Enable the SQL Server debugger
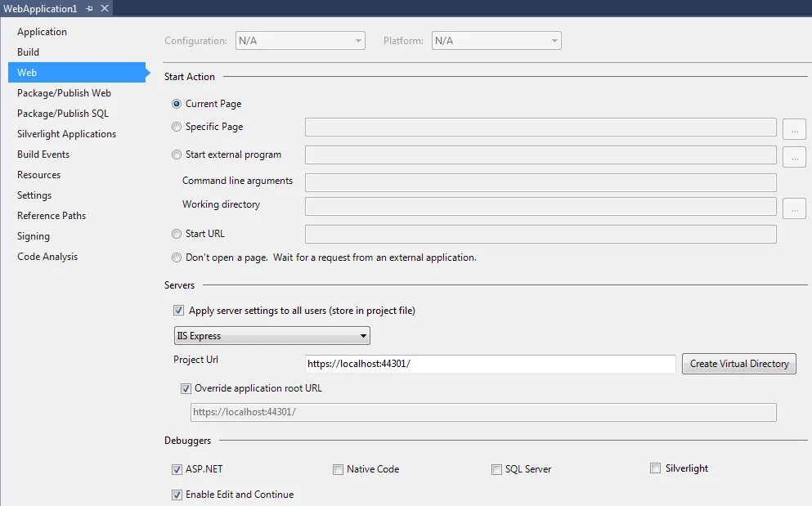 (496, 469)
